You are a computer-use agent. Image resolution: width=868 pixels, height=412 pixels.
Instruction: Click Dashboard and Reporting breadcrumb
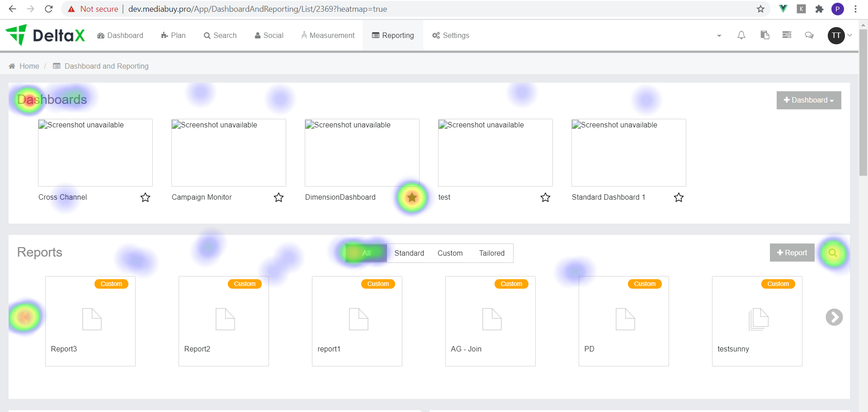pos(107,66)
